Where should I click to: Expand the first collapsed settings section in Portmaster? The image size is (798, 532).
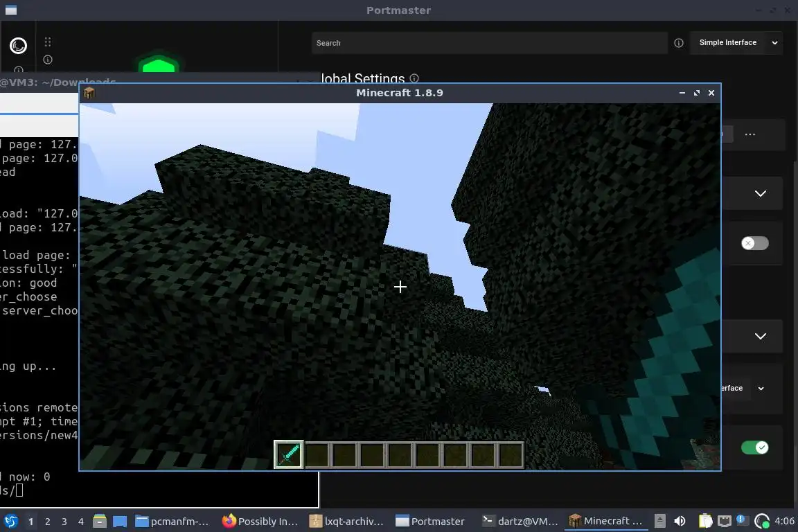pyautogui.click(x=761, y=193)
